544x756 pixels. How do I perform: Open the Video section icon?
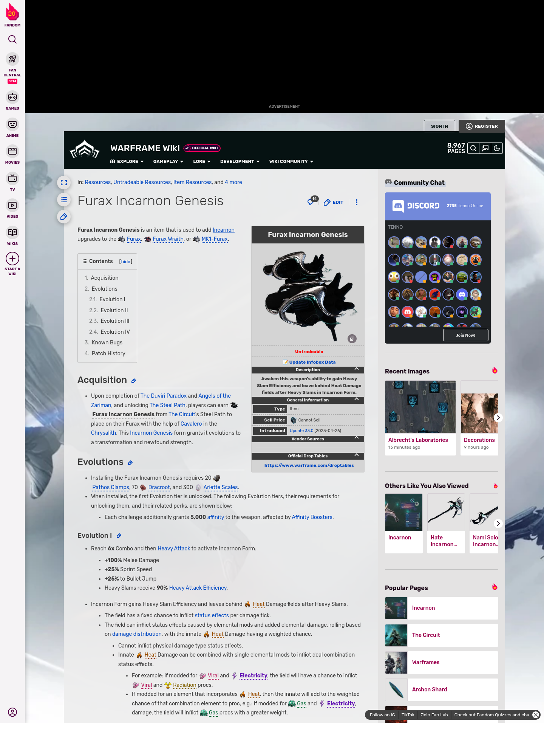(x=12, y=205)
